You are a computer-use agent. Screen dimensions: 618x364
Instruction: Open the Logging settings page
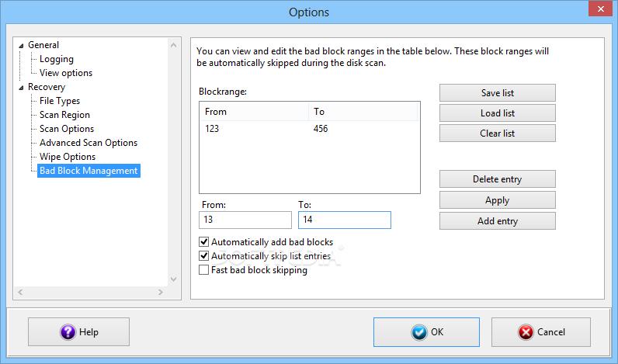tap(57, 59)
